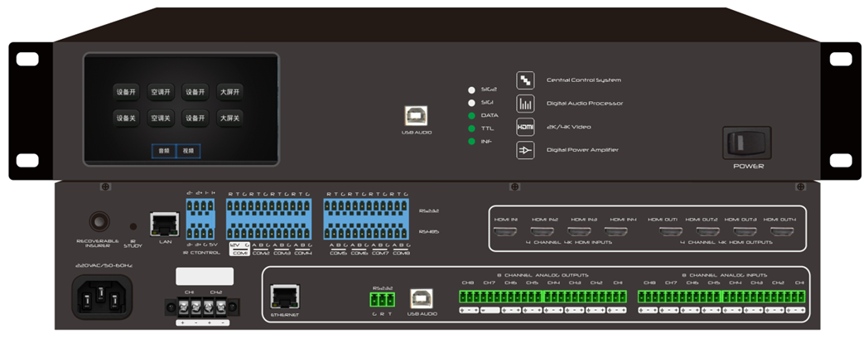868x339 pixels.
Task: Click the rear ETHERNET port
Action: pyautogui.click(x=285, y=296)
